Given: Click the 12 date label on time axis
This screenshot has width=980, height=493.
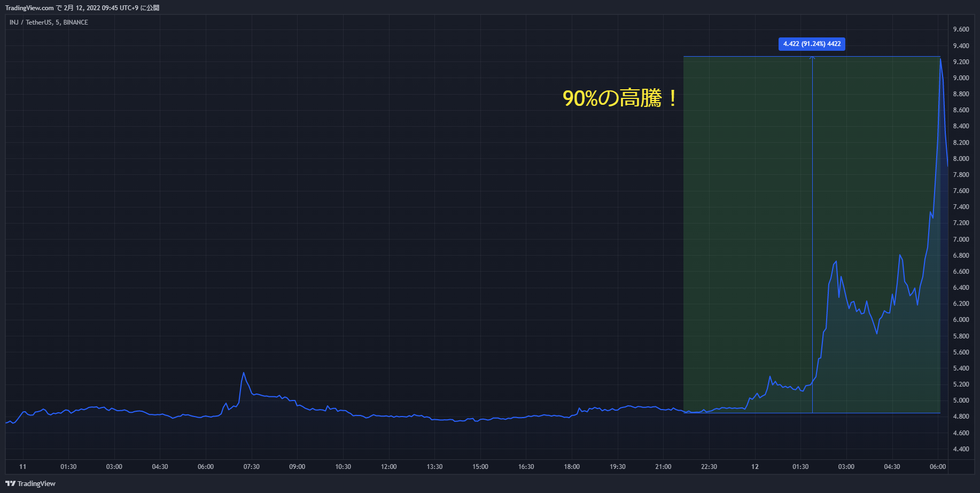Looking at the screenshot, I should coord(755,467).
